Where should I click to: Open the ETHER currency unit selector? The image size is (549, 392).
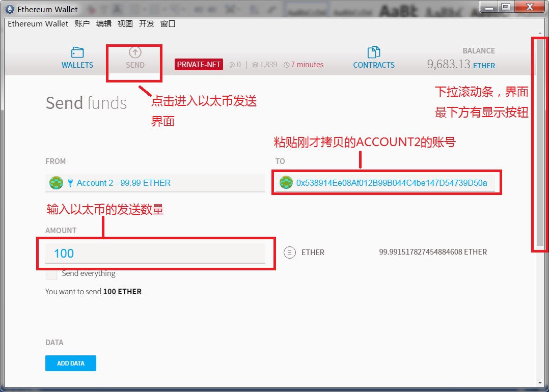tap(304, 253)
